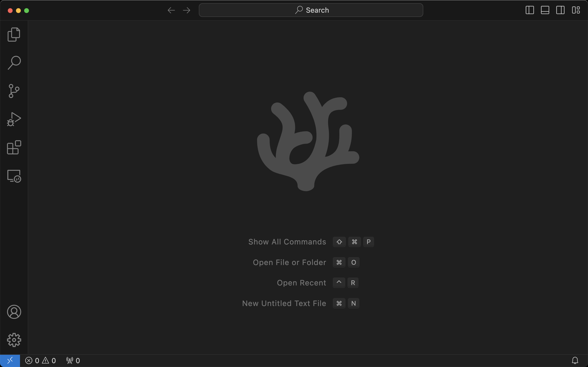Open the Search view in activity bar
This screenshot has width=588, height=367.
(14, 63)
